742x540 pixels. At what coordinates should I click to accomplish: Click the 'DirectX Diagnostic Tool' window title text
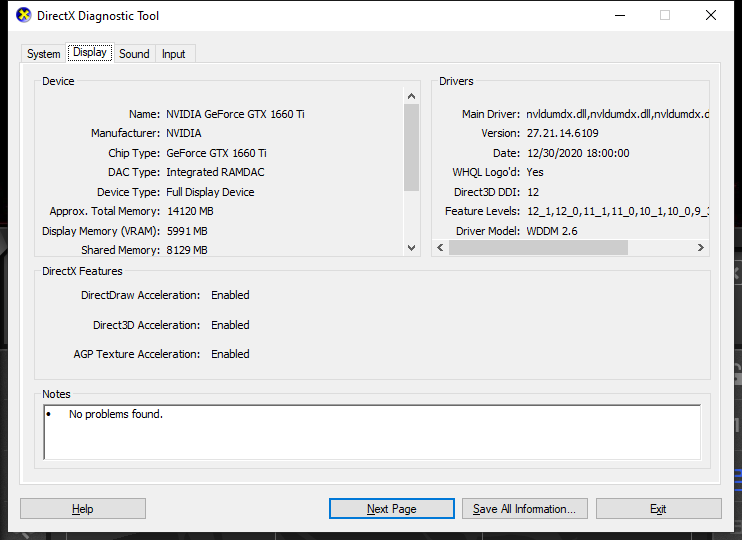tap(98, 16)
